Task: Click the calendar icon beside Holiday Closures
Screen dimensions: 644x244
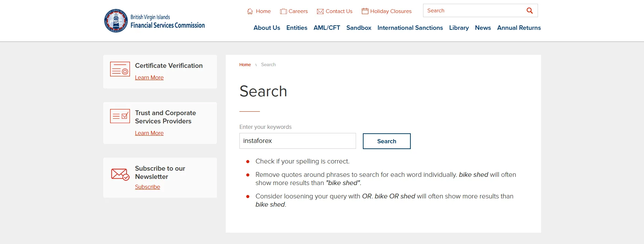Action: [x=365, y=11]
